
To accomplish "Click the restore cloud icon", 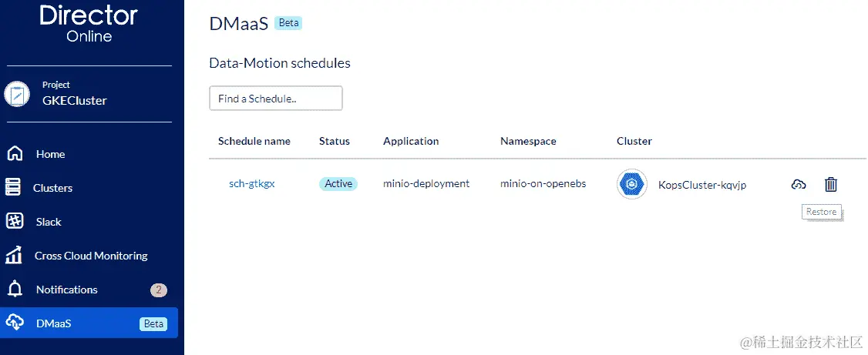I will (x=799, y=184).
